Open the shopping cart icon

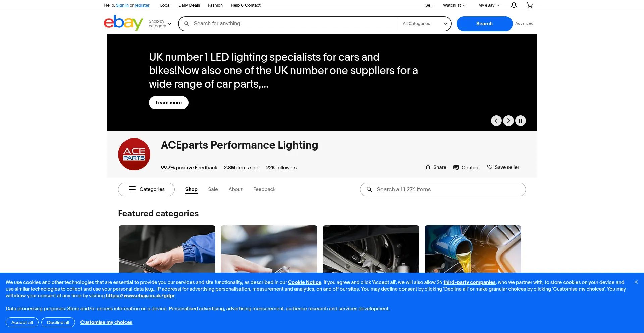point(530,5)
